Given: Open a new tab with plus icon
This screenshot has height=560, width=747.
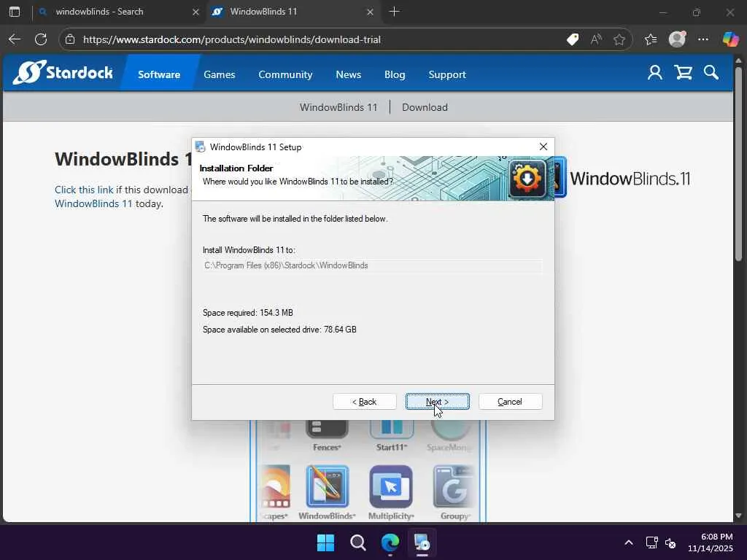Looking at the screenshot, I should point(394,12).
